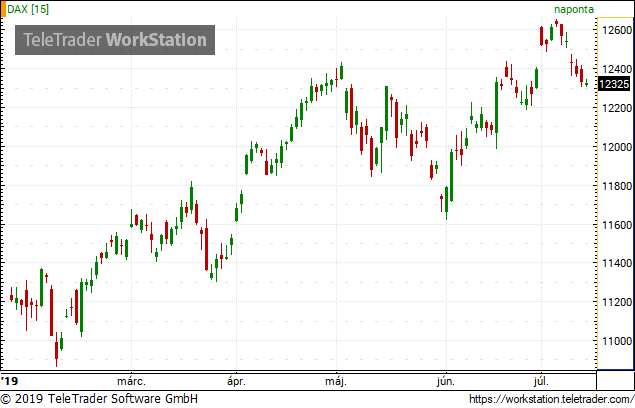Click the 12400 price axis label
The image size is (635, 408).
click(617, 69)
